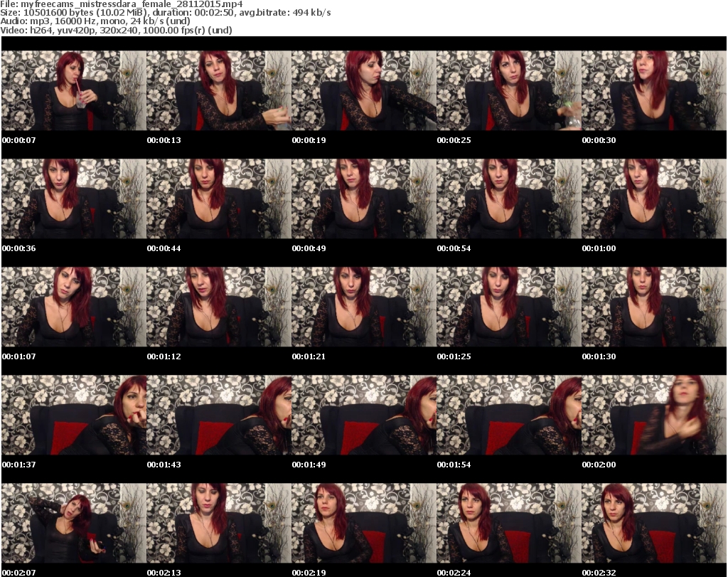Click the thumbnail frame at 00:00:19
728x577 pixels.
pyautogui.click(x=364, y=90)
